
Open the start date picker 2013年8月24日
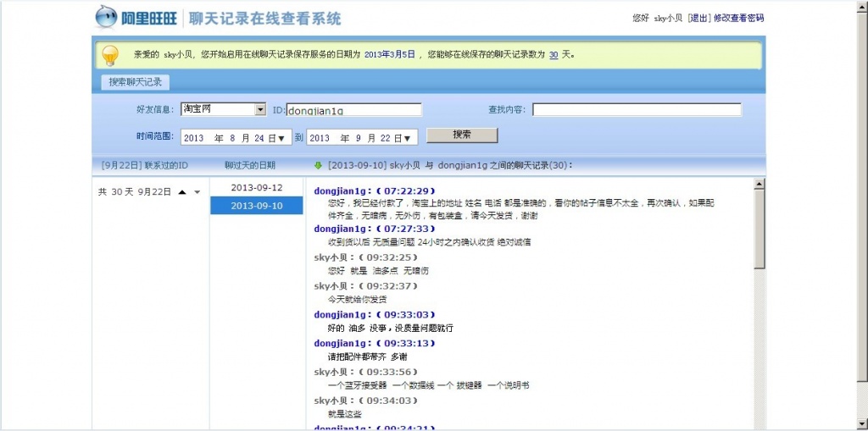236,138
